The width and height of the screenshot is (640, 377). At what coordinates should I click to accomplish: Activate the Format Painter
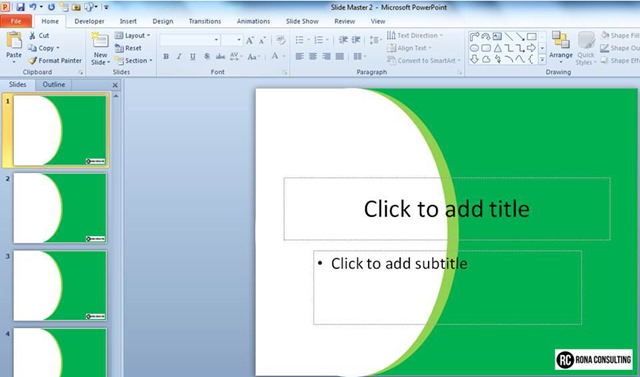(x=55, y=60)
